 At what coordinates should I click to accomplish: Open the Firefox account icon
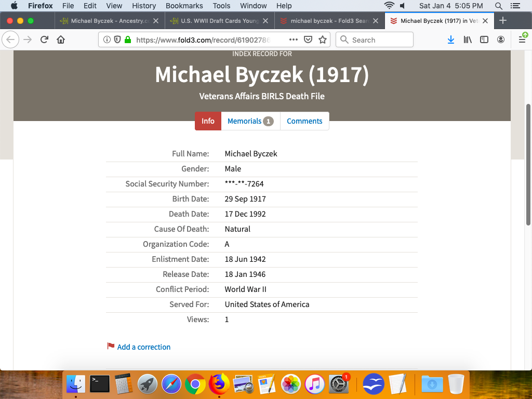(500, 40)
